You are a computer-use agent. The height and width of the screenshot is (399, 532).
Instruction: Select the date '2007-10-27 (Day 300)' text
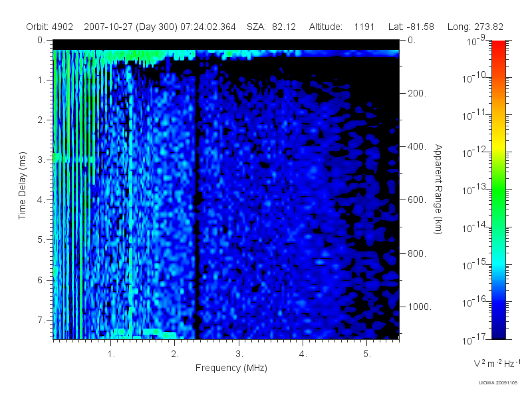click(130, 27)
